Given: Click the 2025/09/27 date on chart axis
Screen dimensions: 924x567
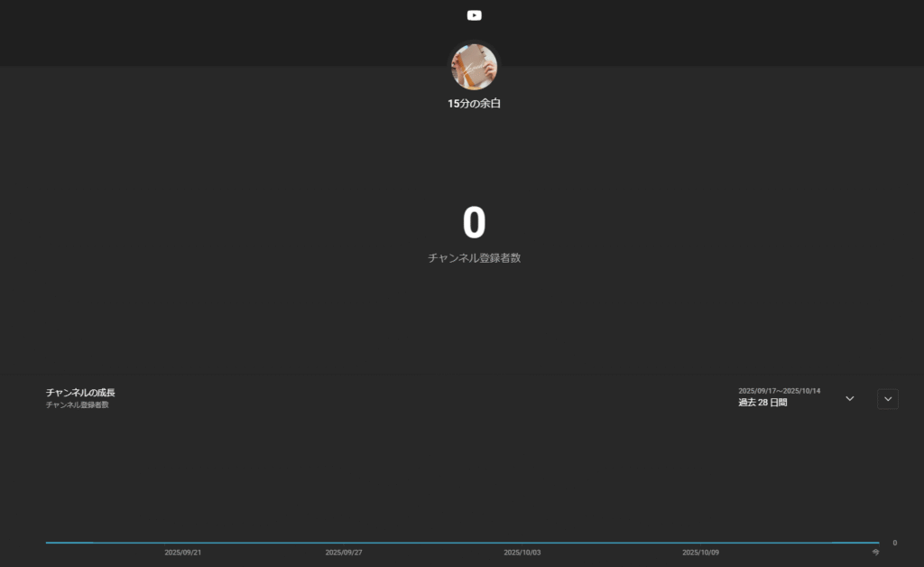Looking at the screenshot, I should coord(343,552).
